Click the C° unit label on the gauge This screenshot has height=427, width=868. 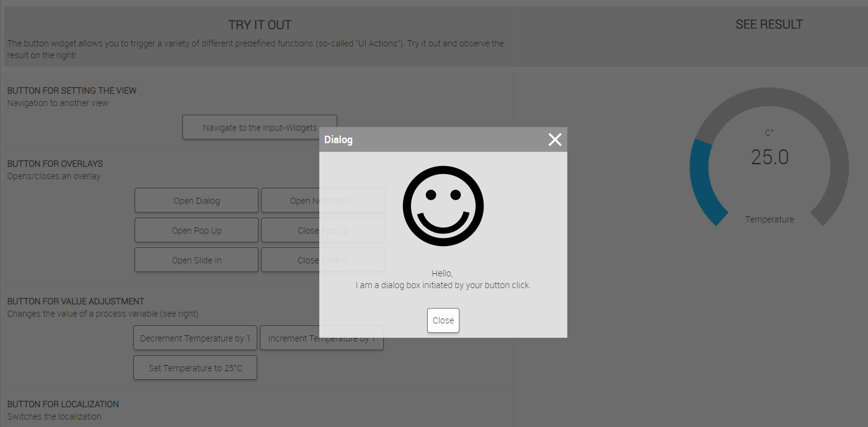[769, 133]
